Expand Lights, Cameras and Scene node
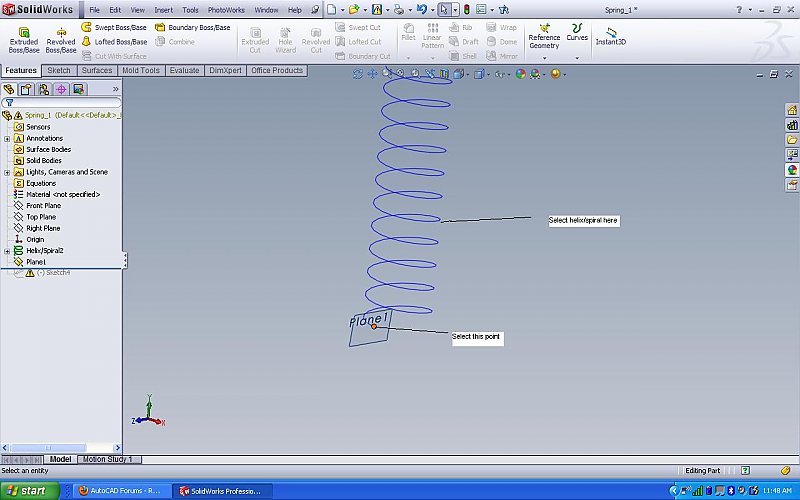 click(7, 172)
